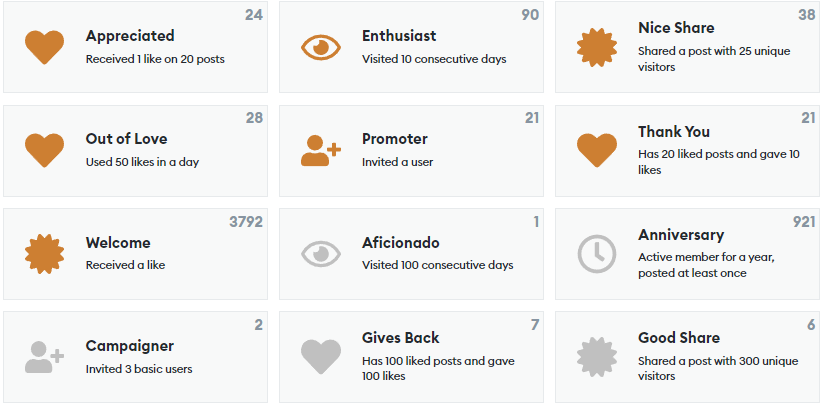Image resolution: width=829 pixels, height=403 pixels.
Task: Click the gray eye icon for Aficionado
Action: (x=321, y=254)
